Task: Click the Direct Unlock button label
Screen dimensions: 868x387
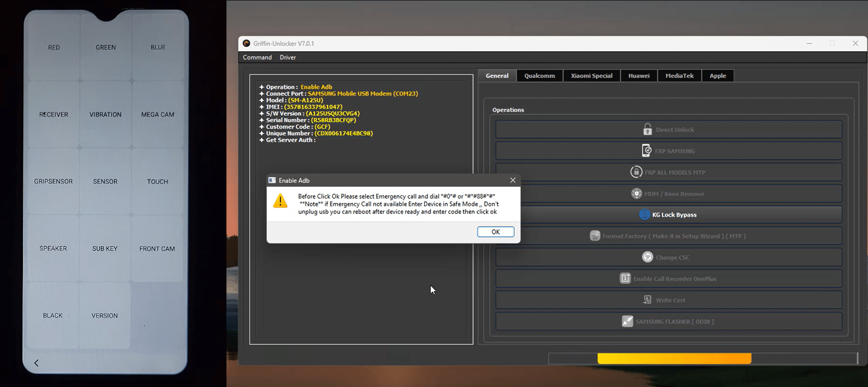Action: [674, 130]
